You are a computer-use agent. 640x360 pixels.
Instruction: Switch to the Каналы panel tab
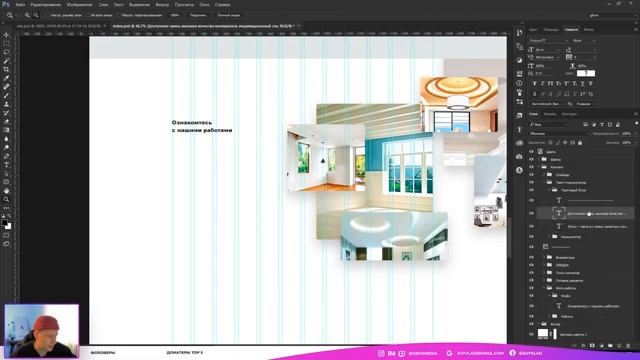pos(550,114)
